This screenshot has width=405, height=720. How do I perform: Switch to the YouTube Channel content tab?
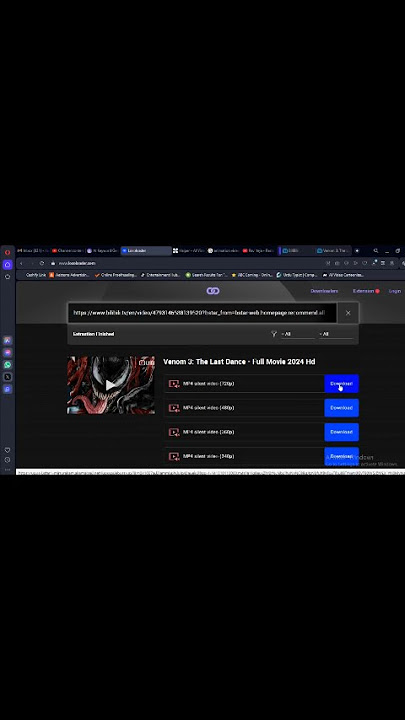coord(67,251)
